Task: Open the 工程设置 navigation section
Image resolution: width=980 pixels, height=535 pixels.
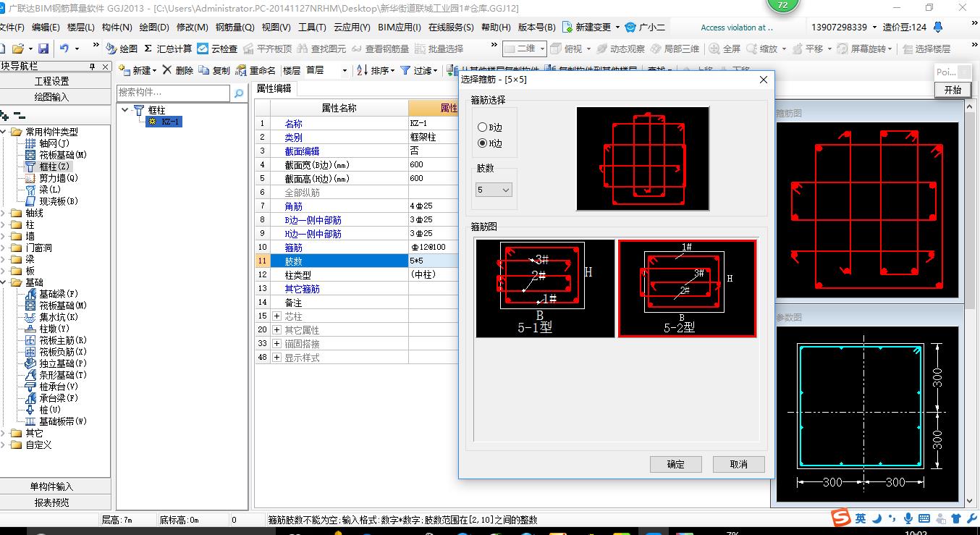Action: click(x=52, y=81)
